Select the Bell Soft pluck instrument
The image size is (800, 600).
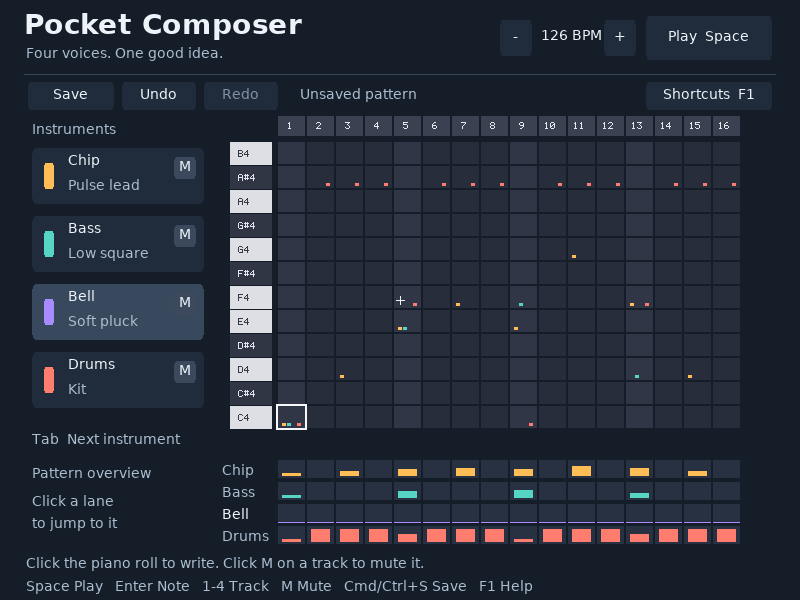pos(118,312)
